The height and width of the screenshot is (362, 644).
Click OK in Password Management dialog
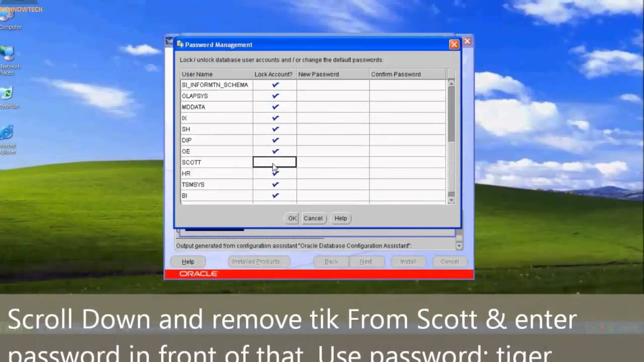tap(292, 218)
